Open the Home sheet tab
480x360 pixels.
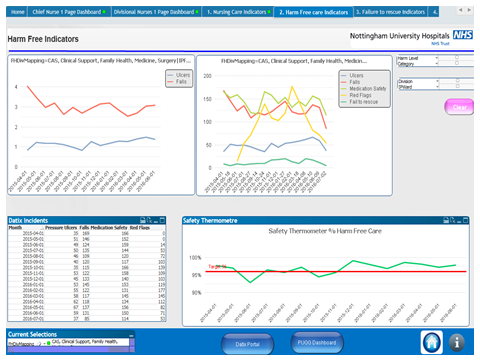tap(17, 12)
